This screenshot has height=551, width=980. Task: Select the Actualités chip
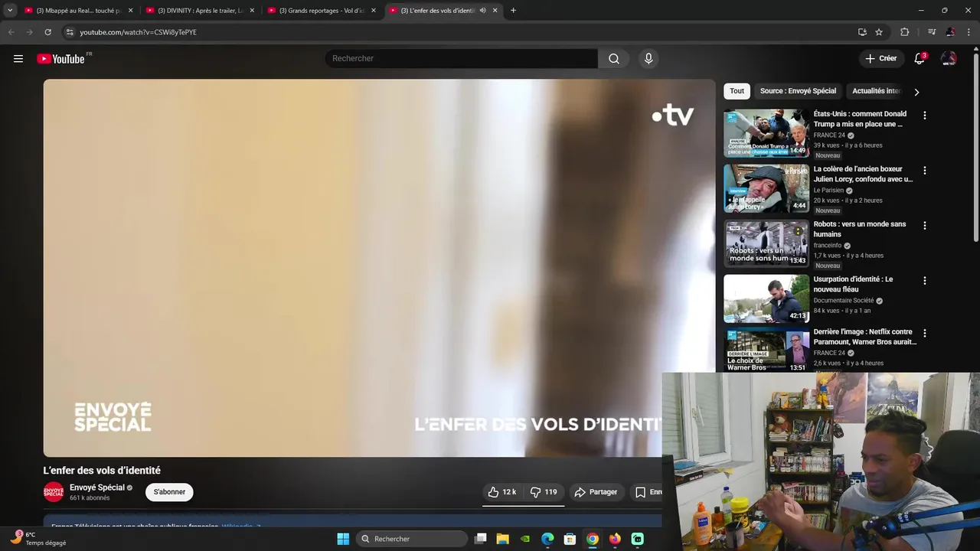pyautogui.click(x=876, y=91)
